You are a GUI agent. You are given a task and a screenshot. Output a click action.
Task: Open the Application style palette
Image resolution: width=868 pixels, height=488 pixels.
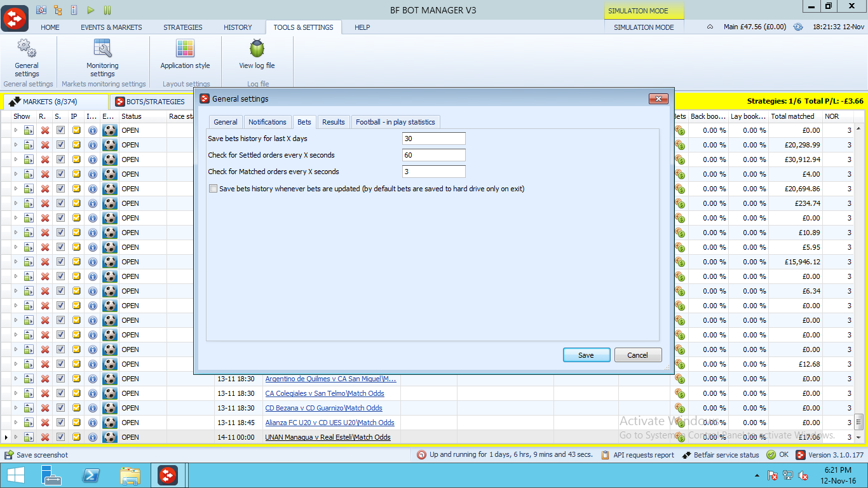click(185, 55)
